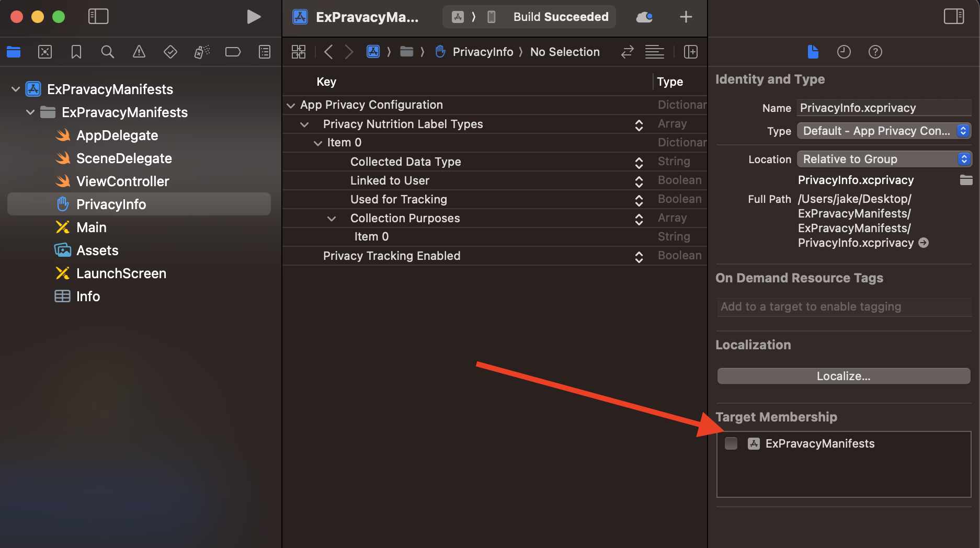Click the plus Library button

coord(686,17)
